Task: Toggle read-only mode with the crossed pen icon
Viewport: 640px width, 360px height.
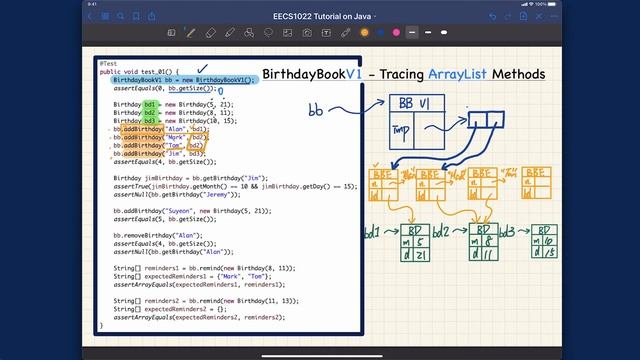Action: (539, 16)
